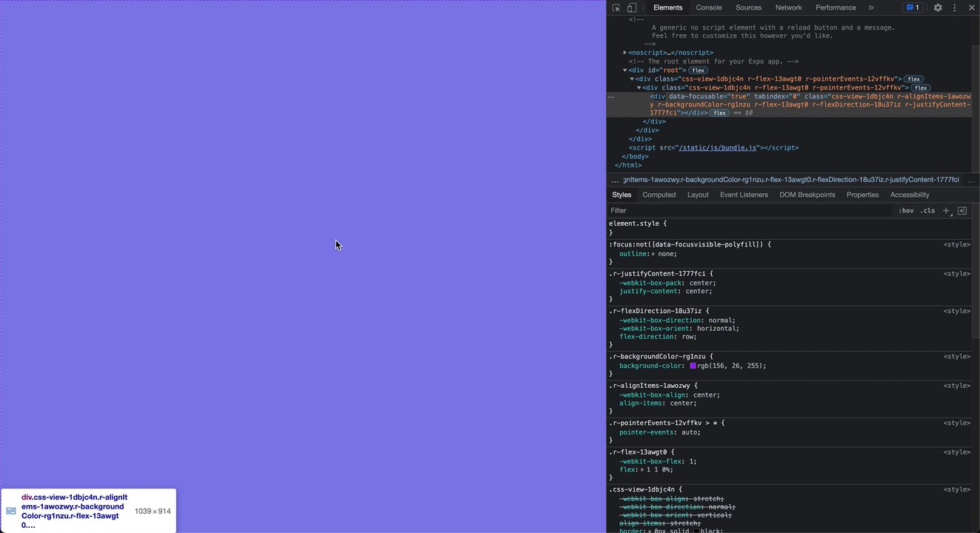Image resolution: width=980 pixels, height=533 pixels.
Task: Expand the border shorthand property triangle
Action: pos(650,530)
